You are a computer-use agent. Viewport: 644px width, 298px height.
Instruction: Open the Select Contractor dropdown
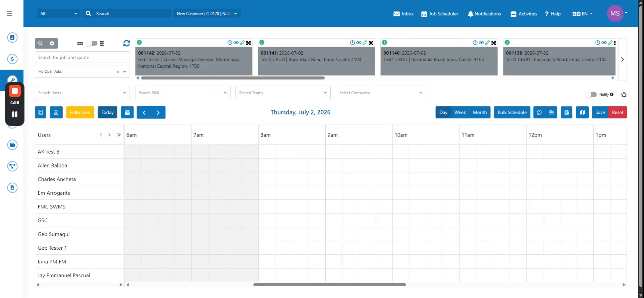click(381, 93)
